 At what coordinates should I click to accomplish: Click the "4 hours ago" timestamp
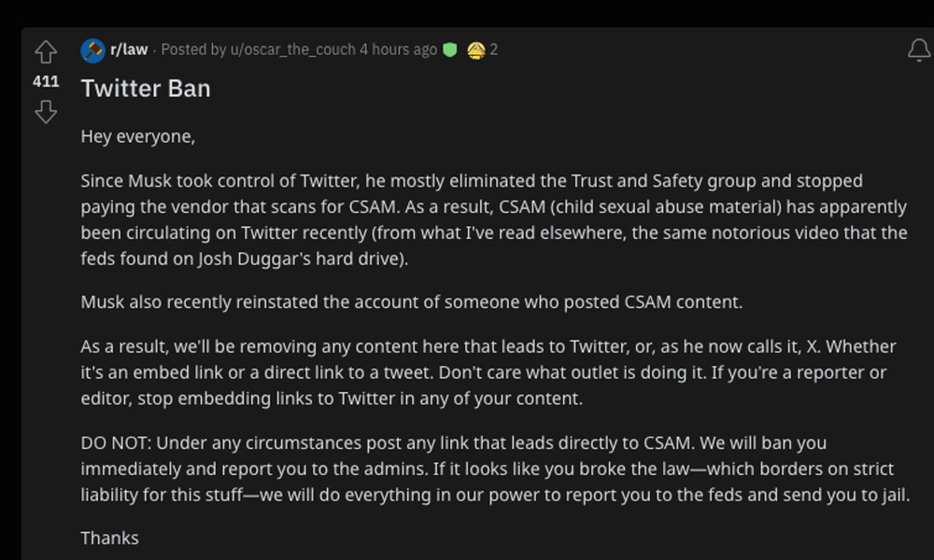[398, 50]
